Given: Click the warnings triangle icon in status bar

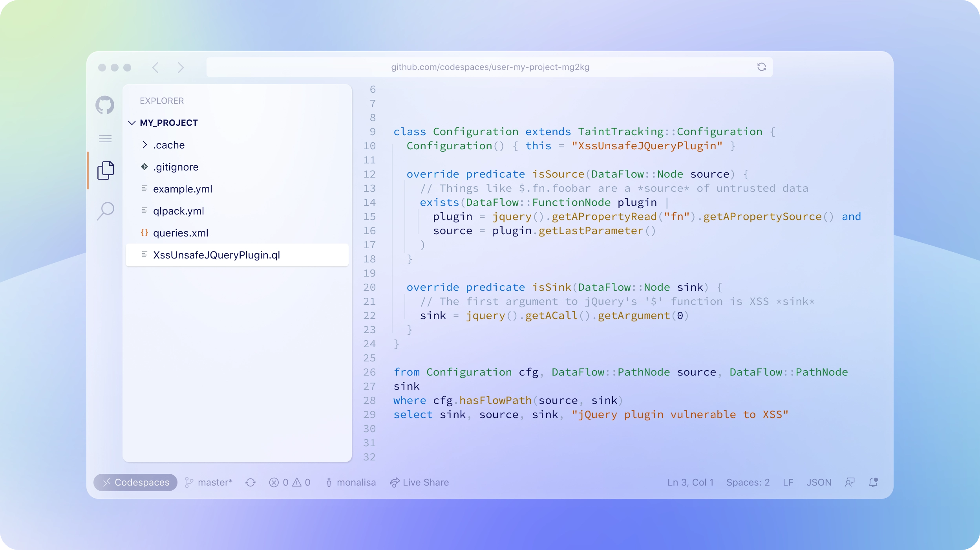Looking at the screenshot, I should click(297, 482).
